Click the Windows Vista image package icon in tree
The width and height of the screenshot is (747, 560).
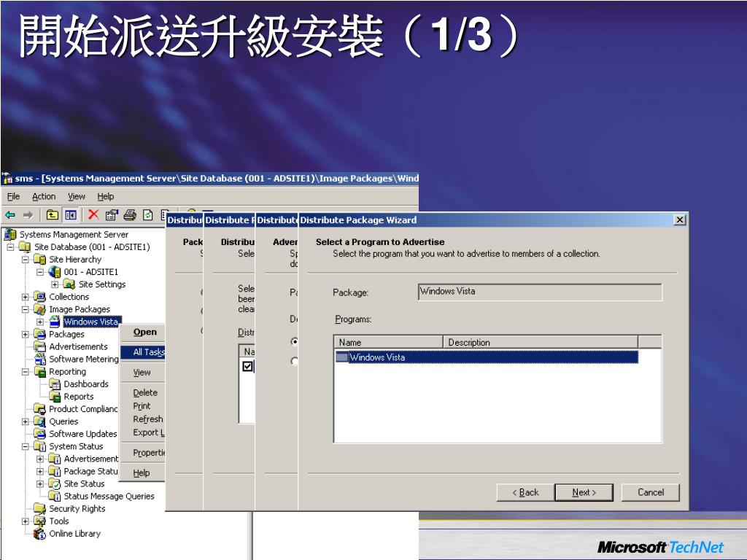point(55,322)
